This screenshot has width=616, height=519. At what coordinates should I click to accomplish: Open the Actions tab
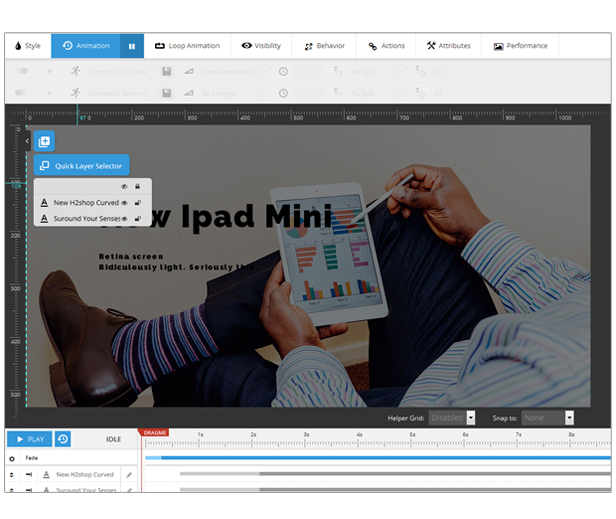click(386, 46)
